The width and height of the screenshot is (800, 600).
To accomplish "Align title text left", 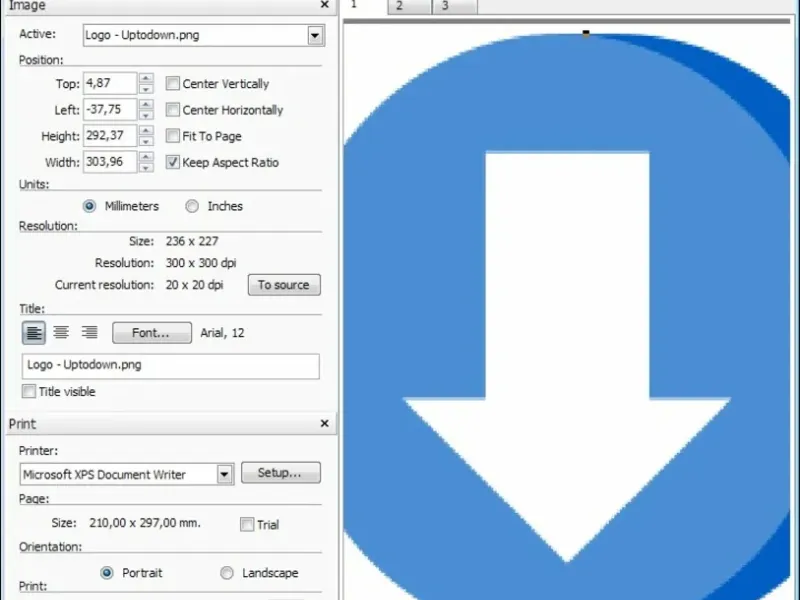I will pos(34,333).
